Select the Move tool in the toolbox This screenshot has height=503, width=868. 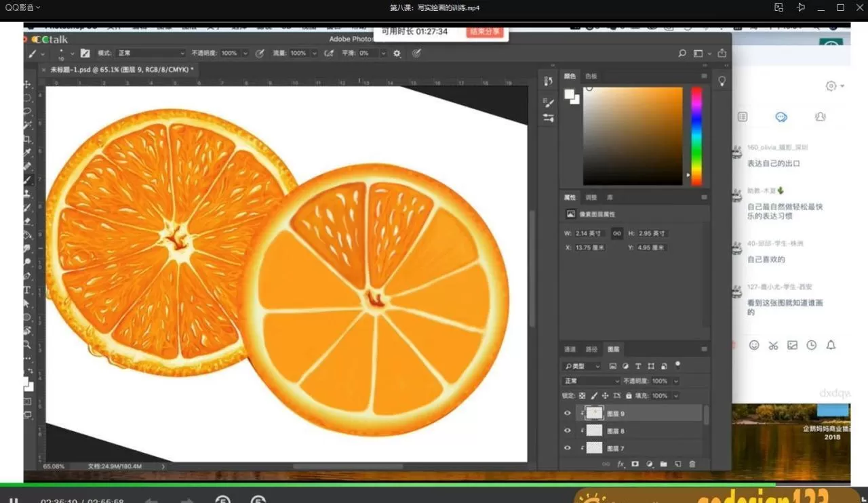[x=28, y=85]
